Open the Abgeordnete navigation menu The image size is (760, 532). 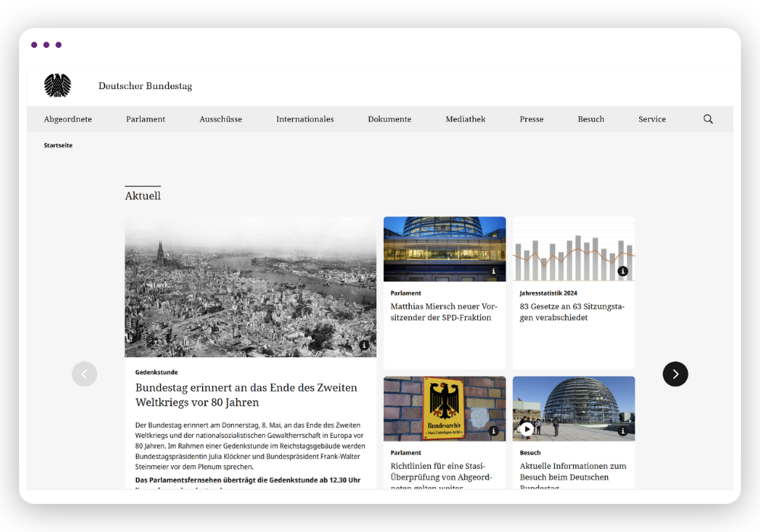[68, 119]
